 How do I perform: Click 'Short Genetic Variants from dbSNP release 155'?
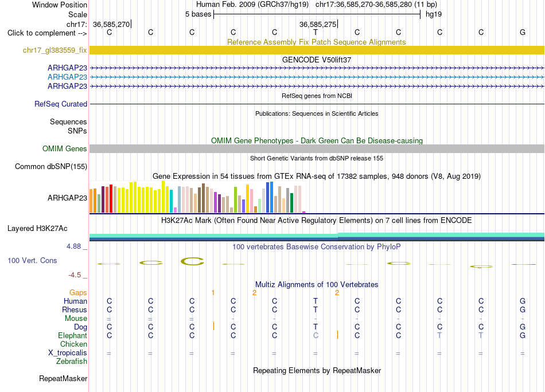point(316,158)
